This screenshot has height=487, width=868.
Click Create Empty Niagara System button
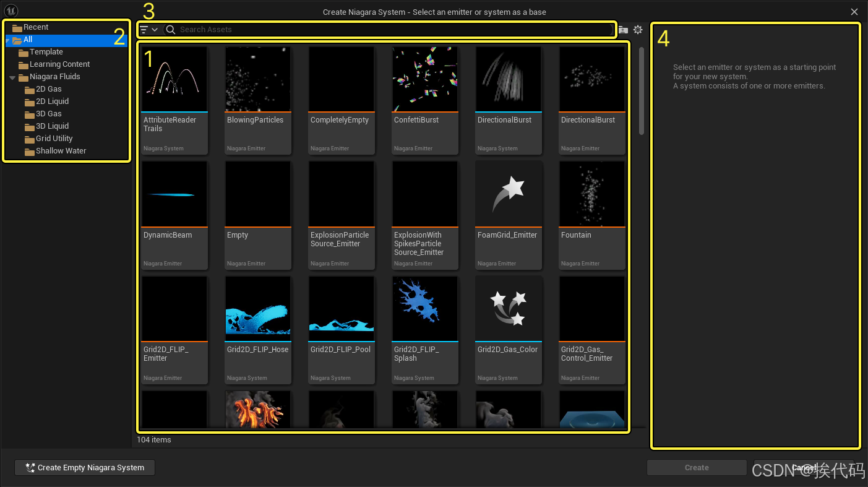pos(85,468)
